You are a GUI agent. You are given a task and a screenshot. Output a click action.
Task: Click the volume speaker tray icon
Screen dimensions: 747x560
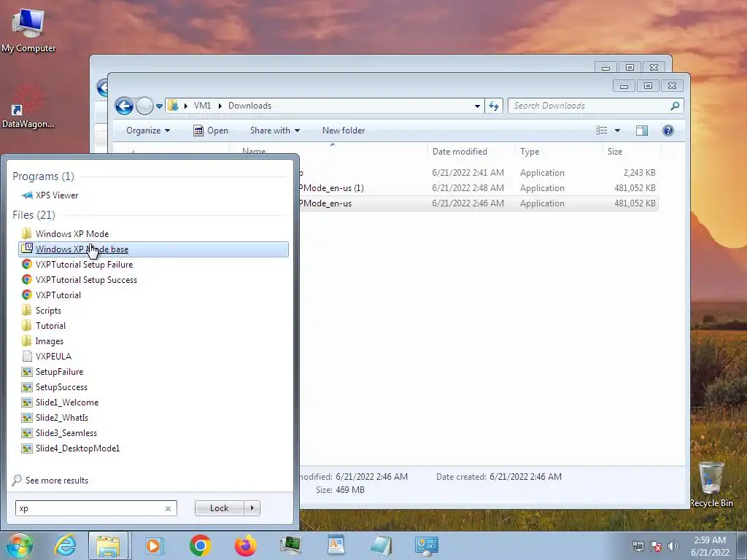click(673, 546)
